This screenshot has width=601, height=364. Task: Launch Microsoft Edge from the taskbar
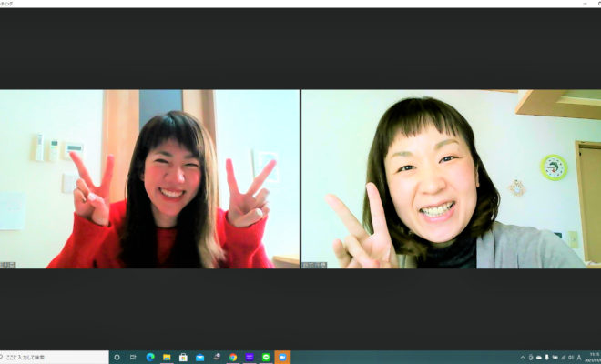point(150,358)
